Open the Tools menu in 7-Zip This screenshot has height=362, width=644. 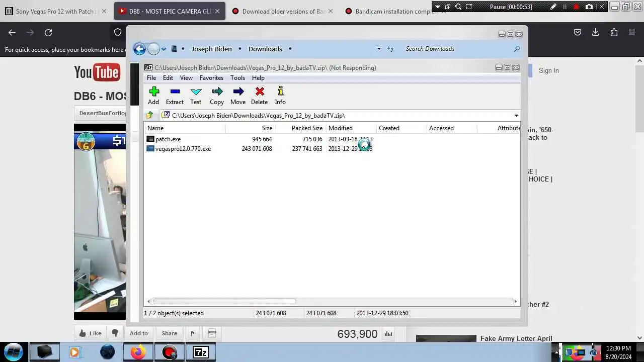[237, 78]
